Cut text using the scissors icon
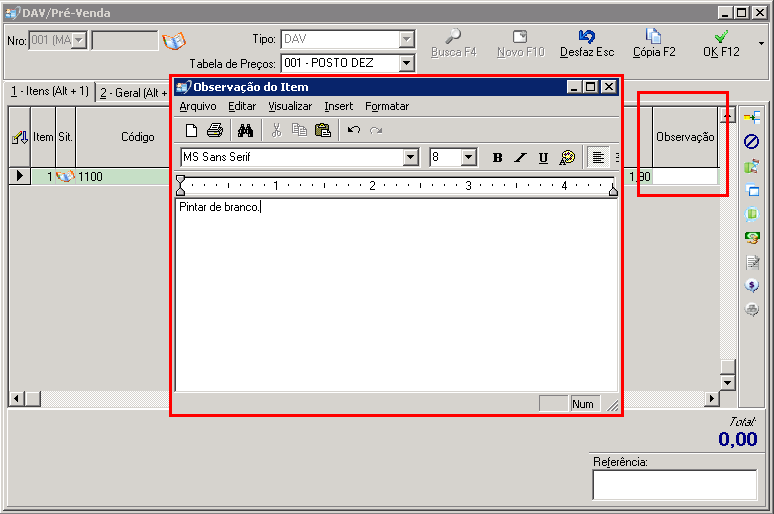Image resolution: width=774 pixels, height=514 pixels. (276, 130)
